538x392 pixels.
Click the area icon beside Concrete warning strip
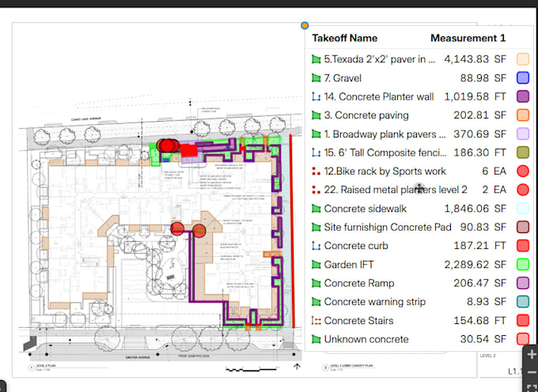316,302
